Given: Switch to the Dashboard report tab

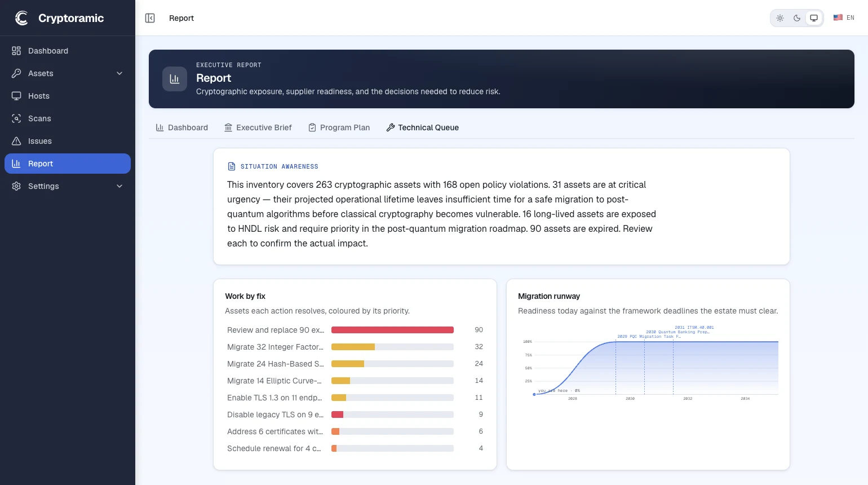Looking at the screenshot, I should point(182,127).
